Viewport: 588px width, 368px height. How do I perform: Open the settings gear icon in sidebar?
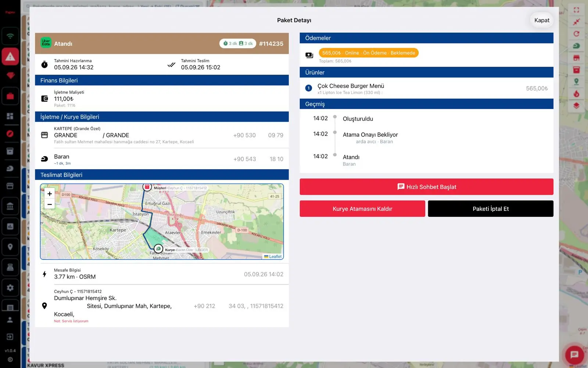[x=10, y=288]
